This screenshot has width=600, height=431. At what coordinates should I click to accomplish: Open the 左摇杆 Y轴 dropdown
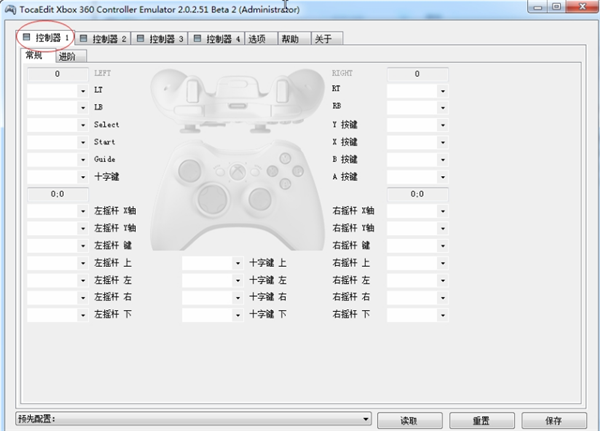tap(58, 229)
